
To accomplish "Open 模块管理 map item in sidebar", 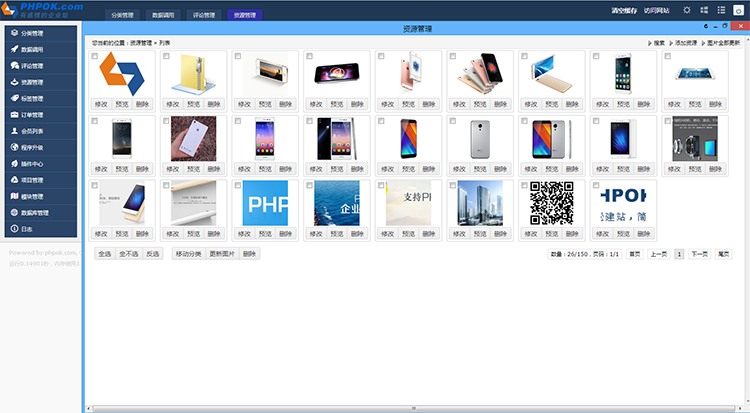I will pos(41,196).
